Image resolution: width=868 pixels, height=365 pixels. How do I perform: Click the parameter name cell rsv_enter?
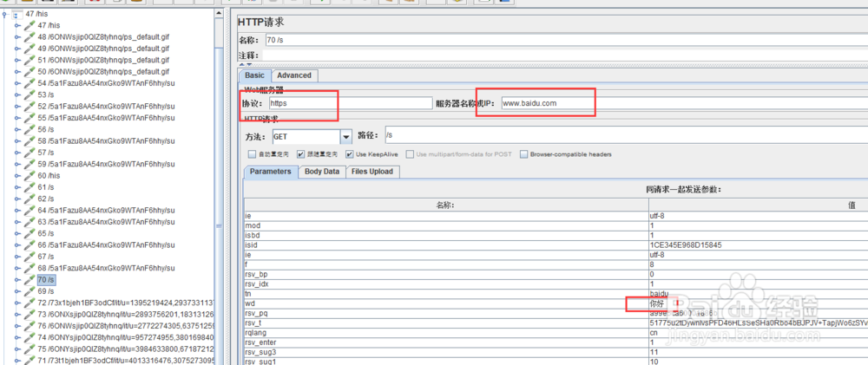(446, 342)
